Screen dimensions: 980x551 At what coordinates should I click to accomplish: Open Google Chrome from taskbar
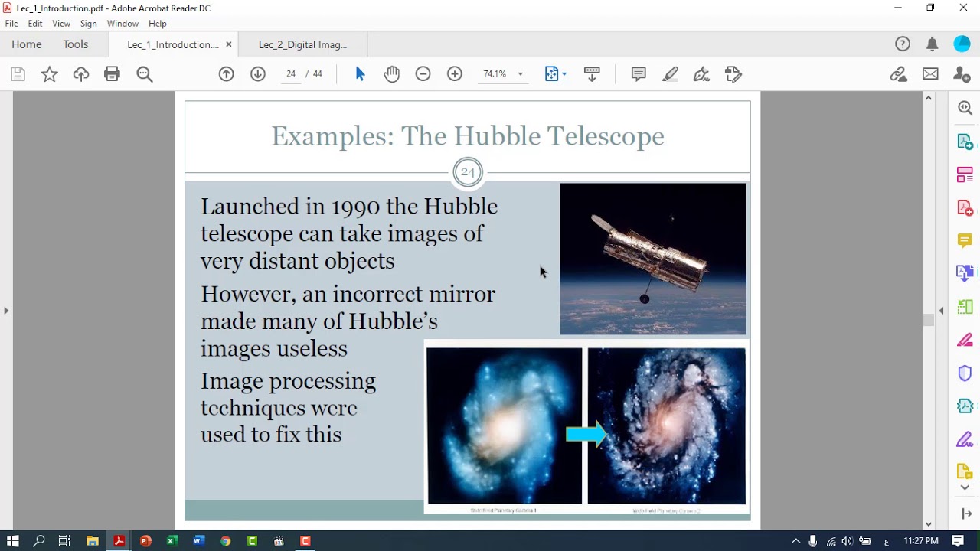225,541
